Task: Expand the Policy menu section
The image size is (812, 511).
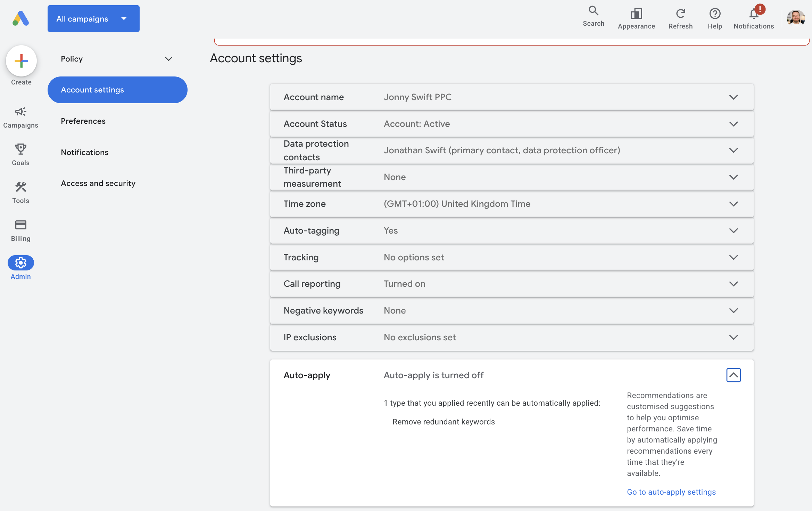Action: point(117,59)
